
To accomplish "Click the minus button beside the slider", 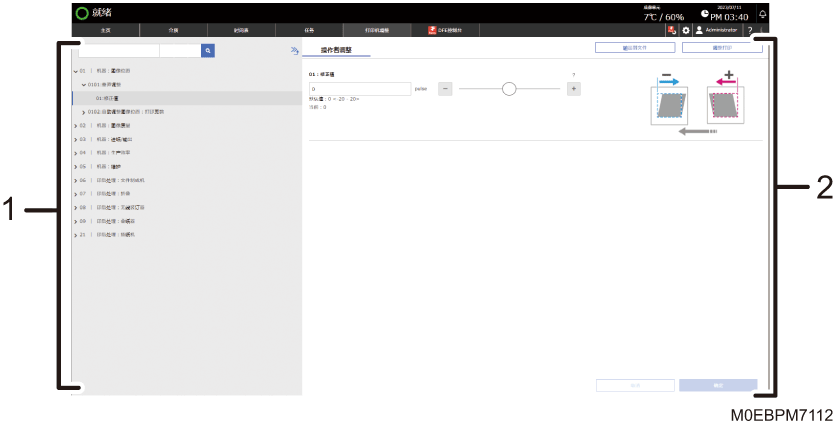I will pyautogui.click(x=445, y=89).
